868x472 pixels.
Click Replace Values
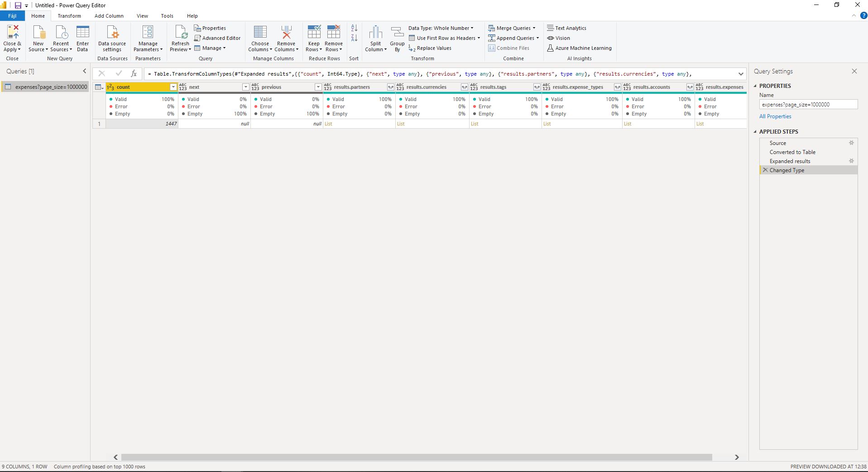(430, 48)
